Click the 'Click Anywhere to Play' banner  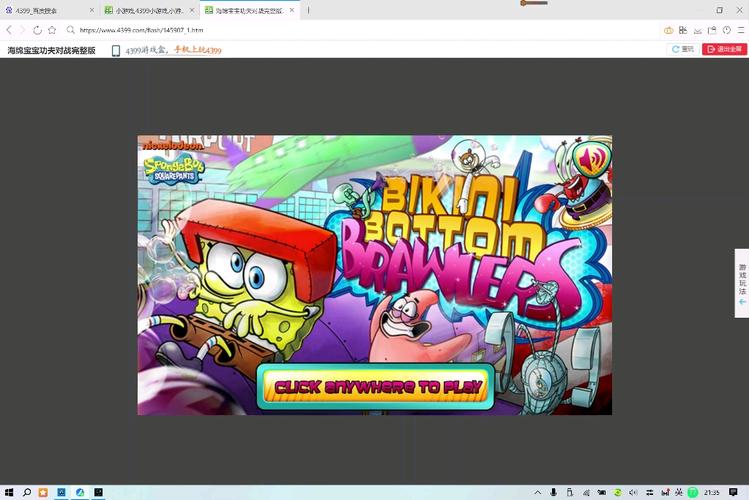pos(375,387)
